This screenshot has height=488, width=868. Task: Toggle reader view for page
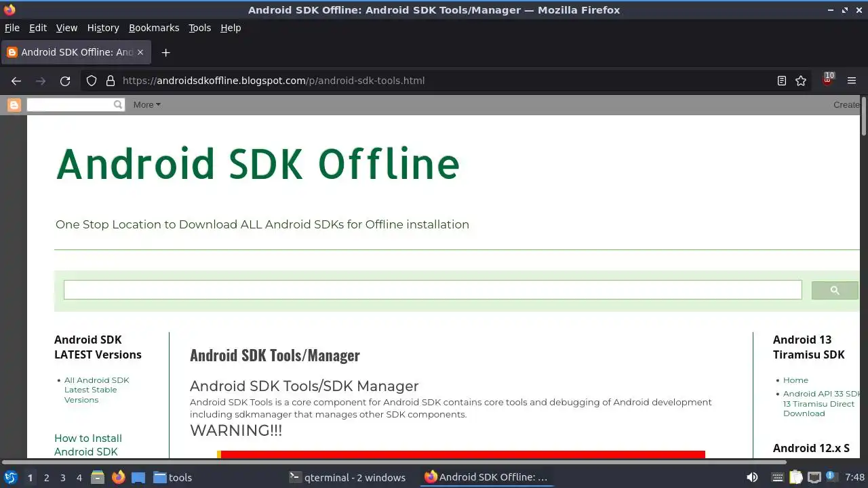(x=782, y=81)
